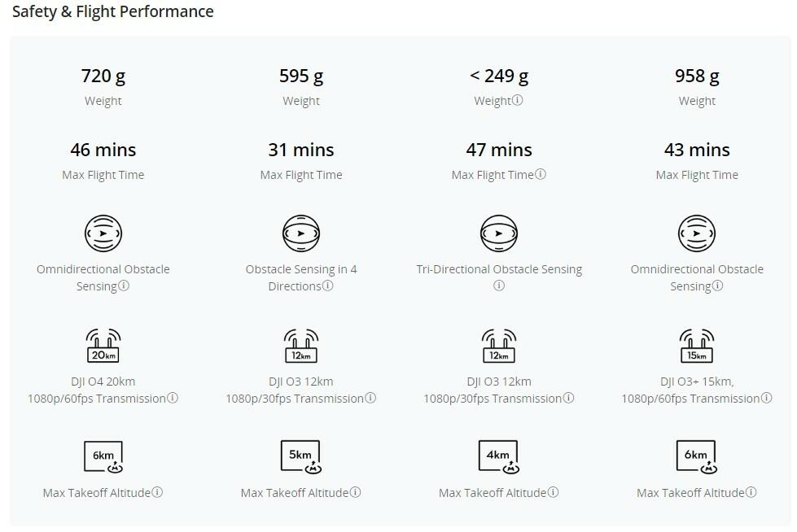Show info for 6km Max Takeoff Altitude in first column

pos(157,492)
